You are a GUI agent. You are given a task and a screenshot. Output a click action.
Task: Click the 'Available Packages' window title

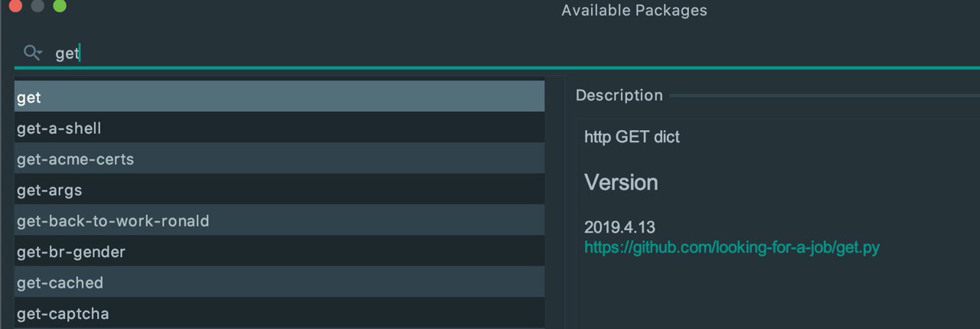[x=634, y=10]
